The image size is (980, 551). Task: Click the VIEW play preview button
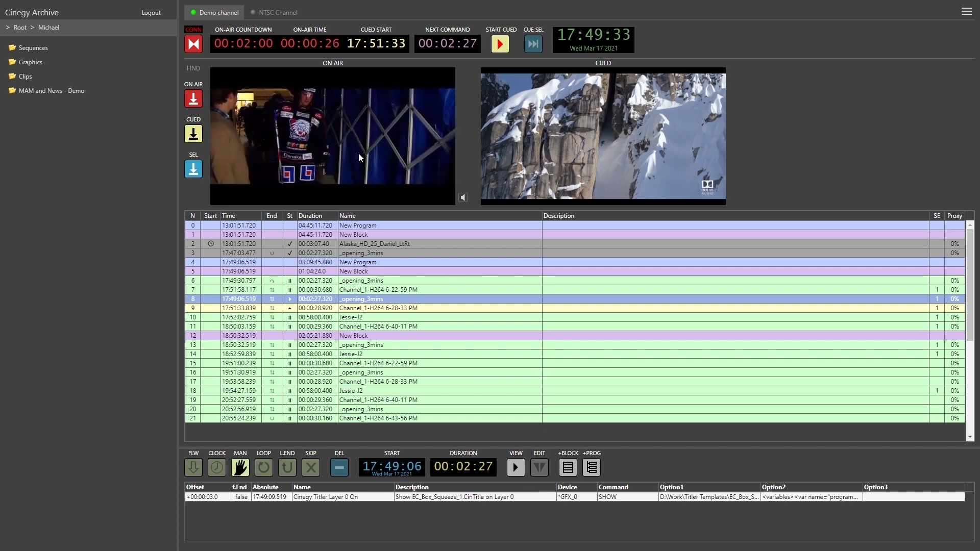(x=516, y=467)
